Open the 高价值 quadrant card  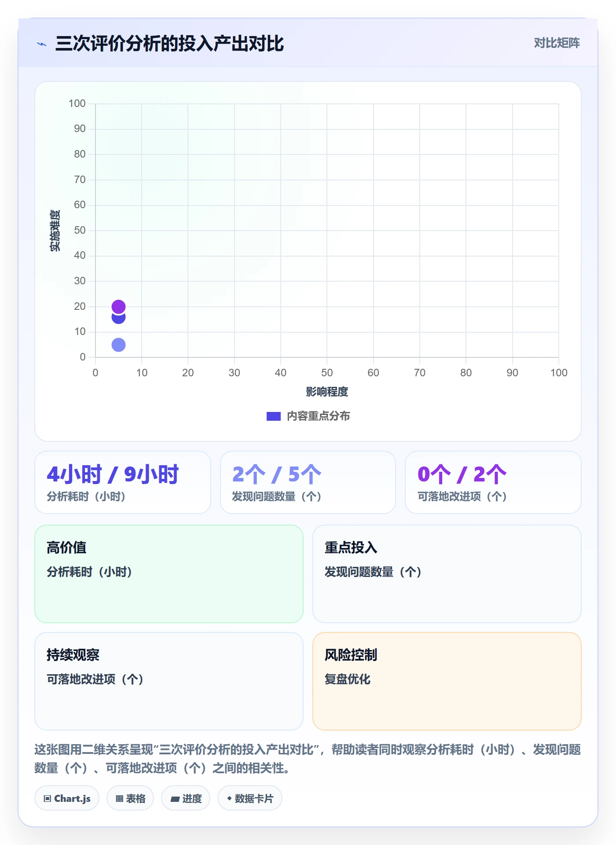(x=169, y=574)
